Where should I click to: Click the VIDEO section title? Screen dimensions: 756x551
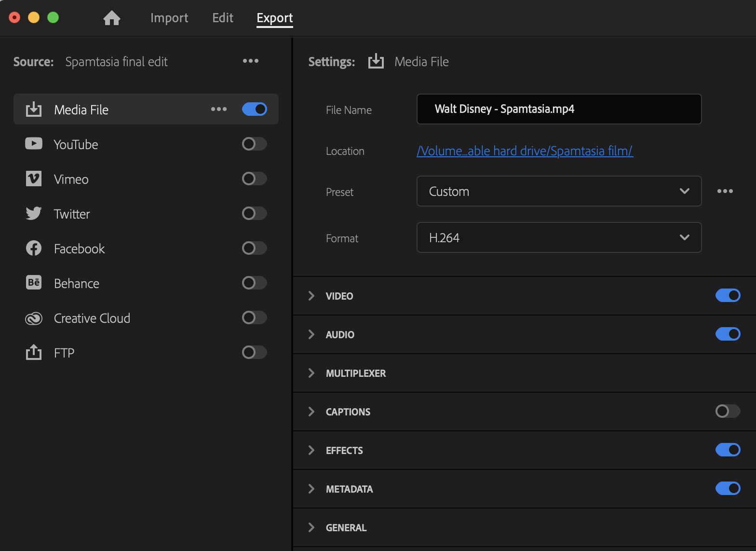(339, 296)
